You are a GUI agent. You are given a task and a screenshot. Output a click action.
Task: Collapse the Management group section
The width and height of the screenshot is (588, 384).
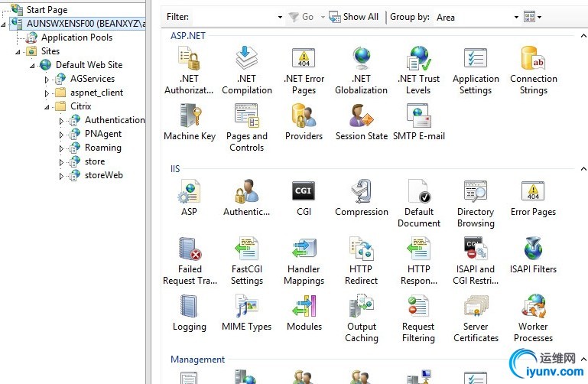click(583, 360)
